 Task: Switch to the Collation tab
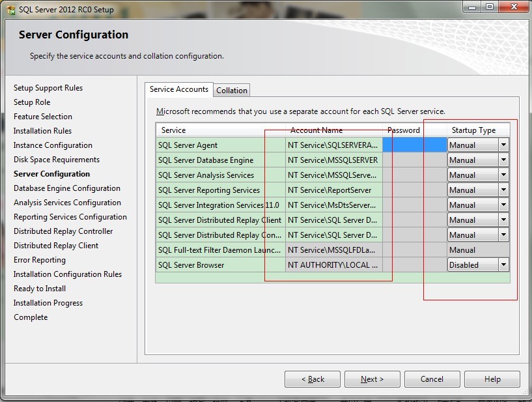point(232,91)
